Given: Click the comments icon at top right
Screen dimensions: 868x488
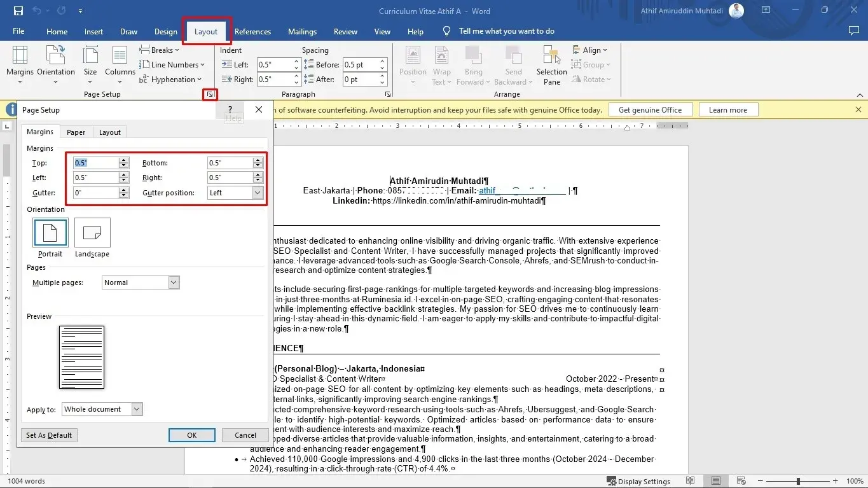Looking at the screenshot, I should 853,31.
